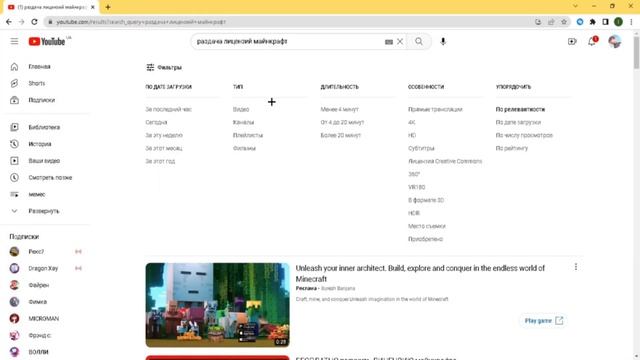
Task: Open Ваши видео in the sidebar
Action: (45, 161)
